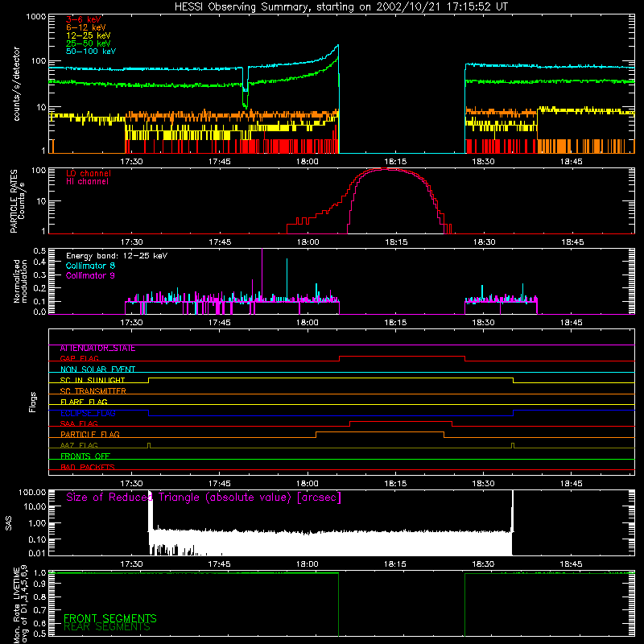Click the FRONTS_OFF flag label
Image resolution: width=644 pixels, height=644 pixels.
[x=85, y=456]
